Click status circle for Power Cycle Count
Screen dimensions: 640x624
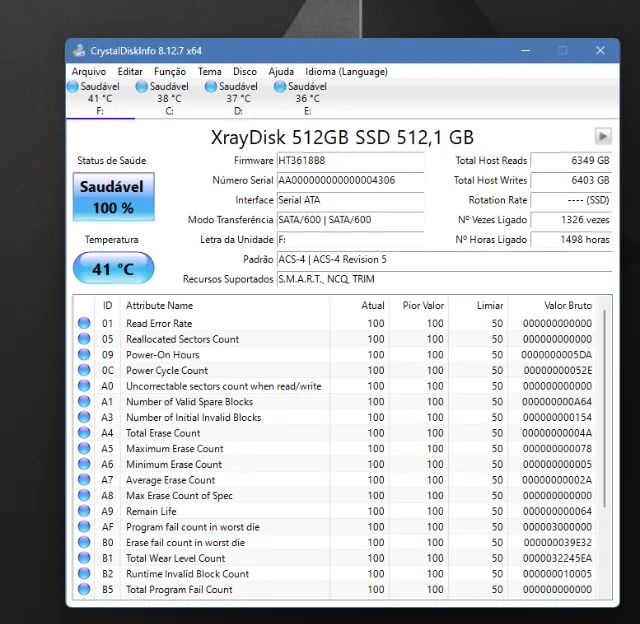point(84,370)
